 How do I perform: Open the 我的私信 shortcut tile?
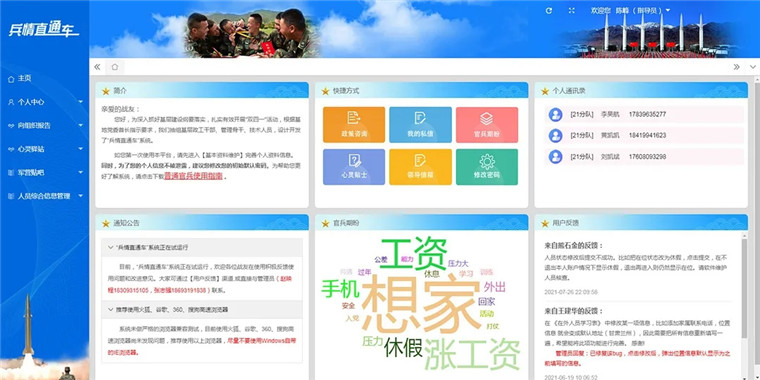point(420,125)
